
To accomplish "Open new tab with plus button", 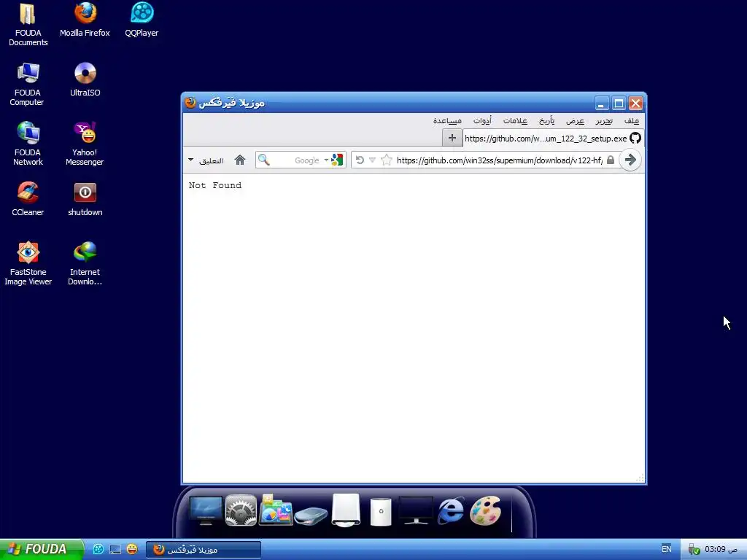I will click(452, 138).
